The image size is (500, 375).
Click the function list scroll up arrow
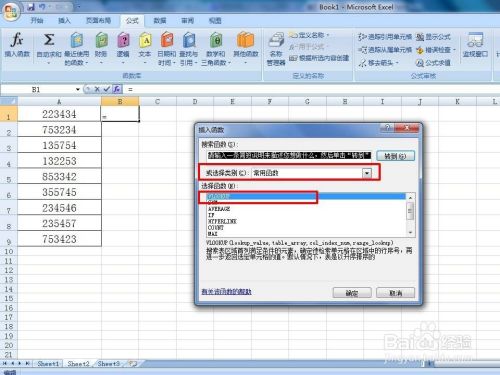coord(410,198)
